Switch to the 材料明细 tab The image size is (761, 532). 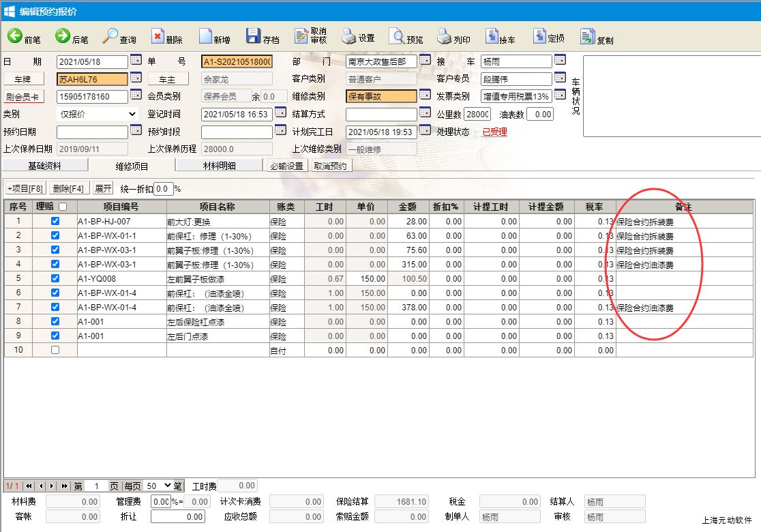tap(220, 166)
